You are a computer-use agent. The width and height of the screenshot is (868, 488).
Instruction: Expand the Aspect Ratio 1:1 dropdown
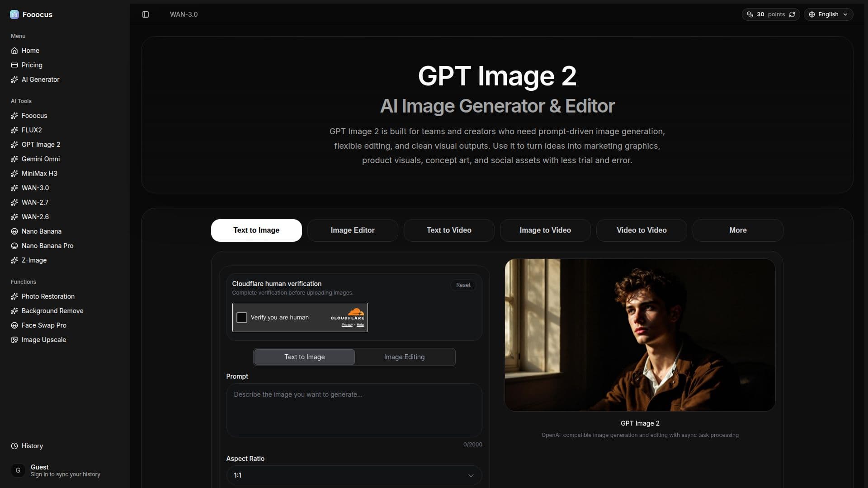tap(354, 475)
